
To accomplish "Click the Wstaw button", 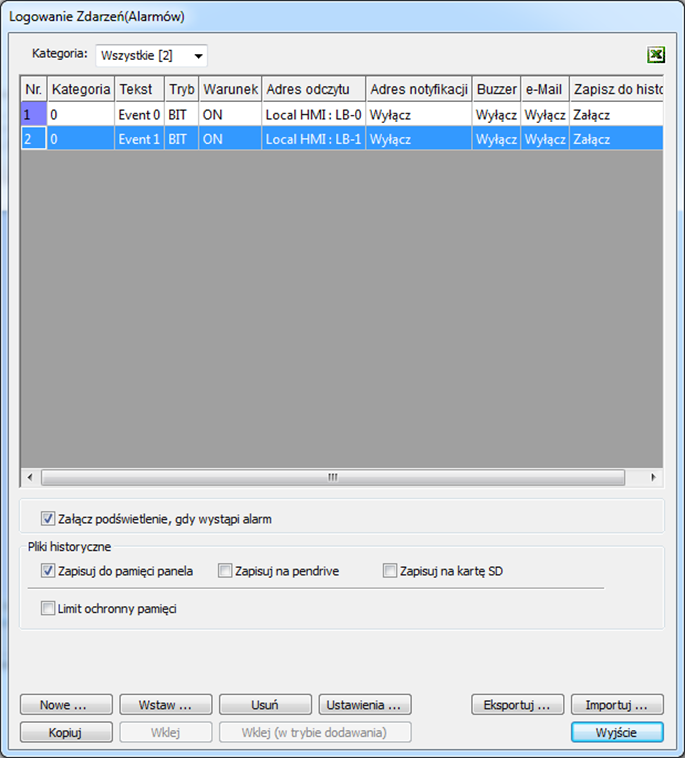I will coord(166,705).
